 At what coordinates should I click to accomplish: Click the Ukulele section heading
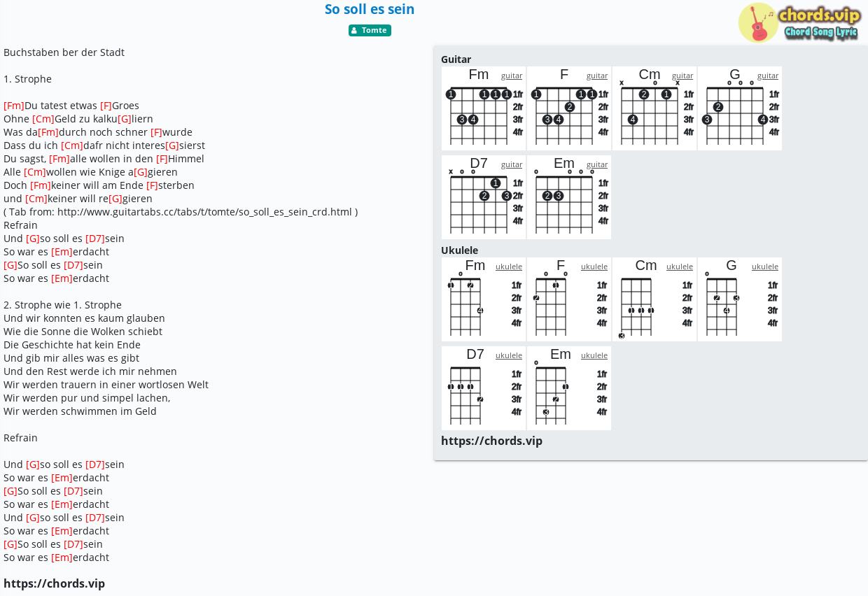(459, 250)
